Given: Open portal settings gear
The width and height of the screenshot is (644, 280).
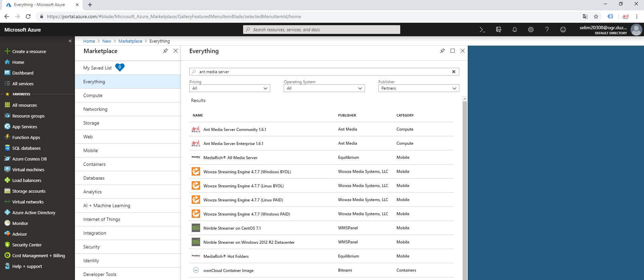Looking at the screenshot, I should click(531, 30).
